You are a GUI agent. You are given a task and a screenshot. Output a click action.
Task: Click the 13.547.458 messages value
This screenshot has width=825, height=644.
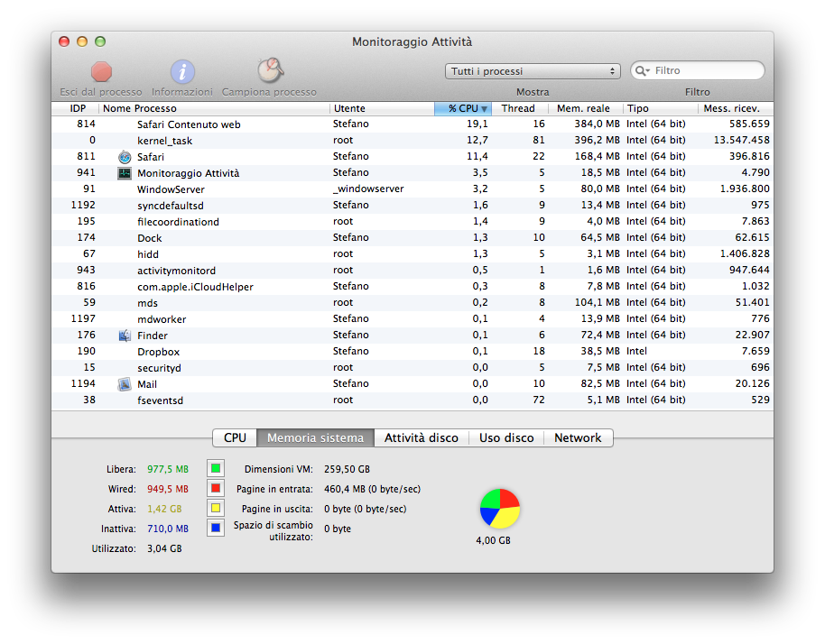point(741,141)
